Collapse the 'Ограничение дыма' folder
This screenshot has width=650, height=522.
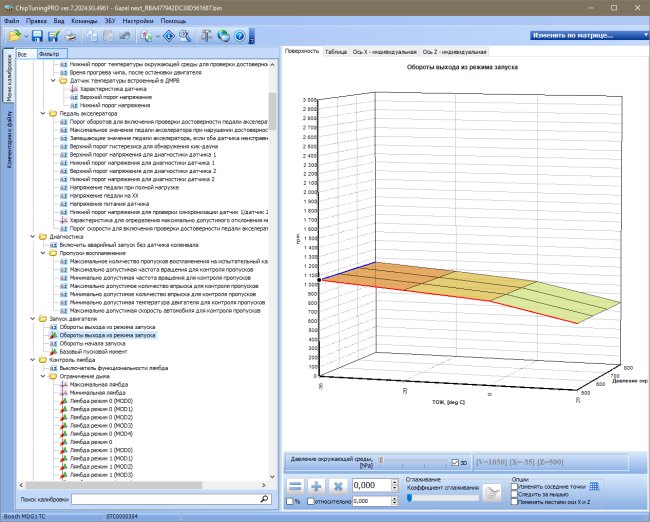pos(43,376)
